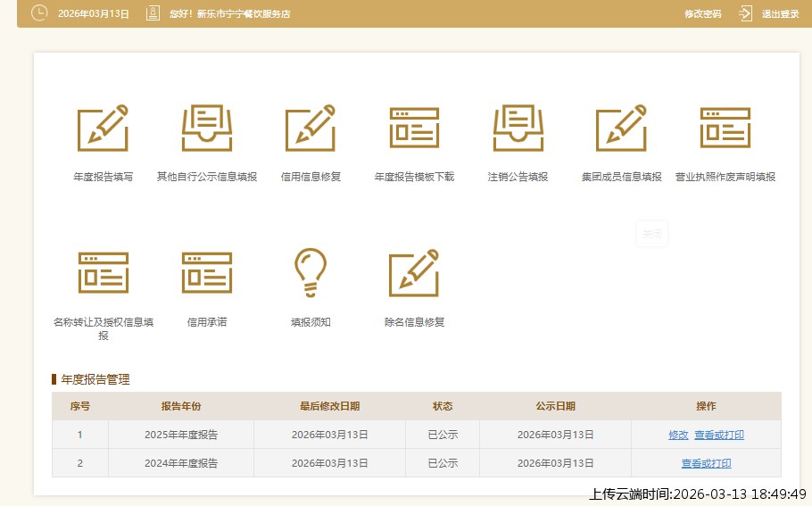Open 填报须知 lightbulb icon
812x506 pixels.
point(311,273)
